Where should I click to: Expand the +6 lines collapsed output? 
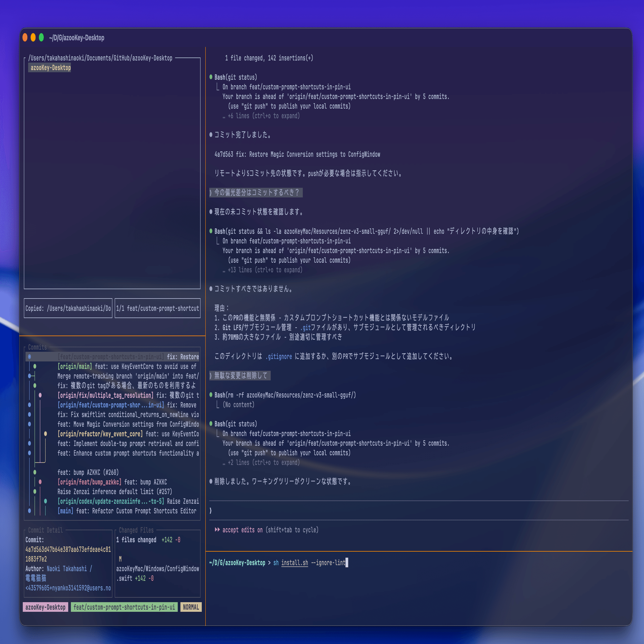263,116
